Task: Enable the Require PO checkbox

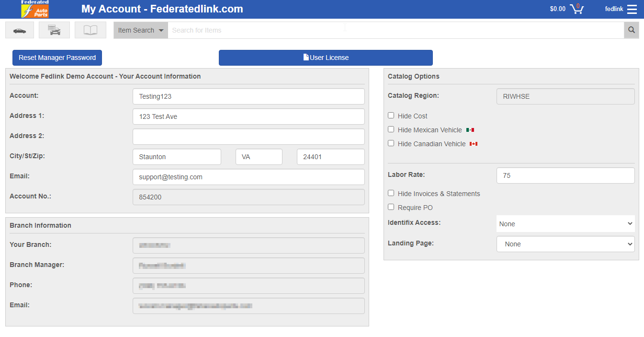Action: (x=391, y=207)
